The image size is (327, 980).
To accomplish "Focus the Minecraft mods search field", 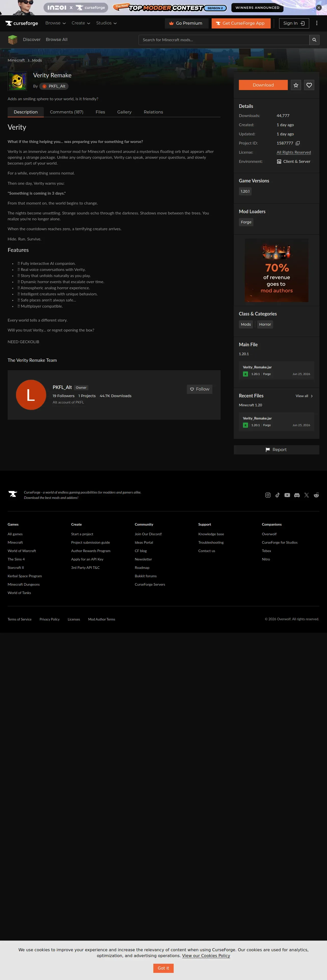I will pos(224,40).
